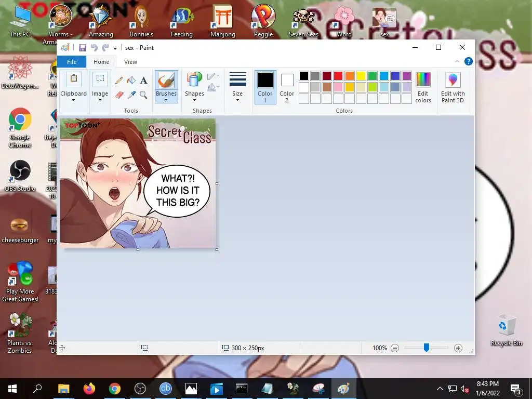
Task: Click the Mahjong desktop shortcut
Action: pyautogui.click(x=222, y=21)
